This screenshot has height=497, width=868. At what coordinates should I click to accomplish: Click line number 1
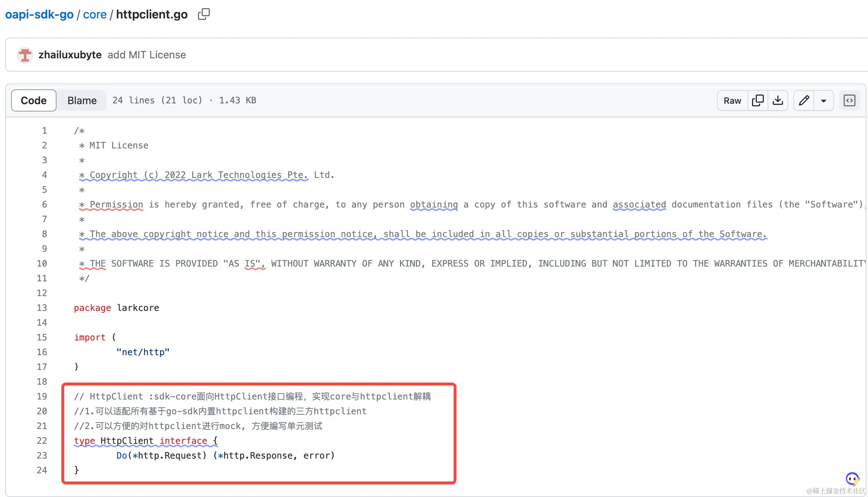[44, 130]
